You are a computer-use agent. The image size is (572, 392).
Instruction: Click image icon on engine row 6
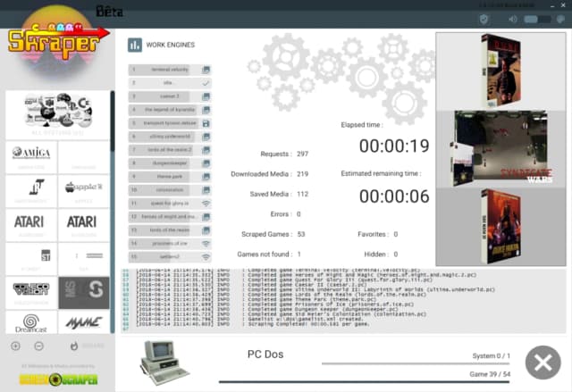click(206, 137)
